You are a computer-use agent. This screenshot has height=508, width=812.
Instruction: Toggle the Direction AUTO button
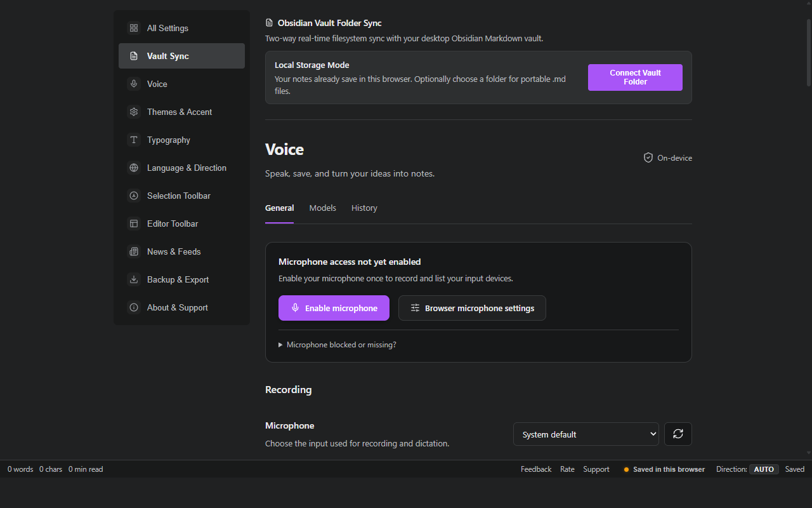pos(764,469)
